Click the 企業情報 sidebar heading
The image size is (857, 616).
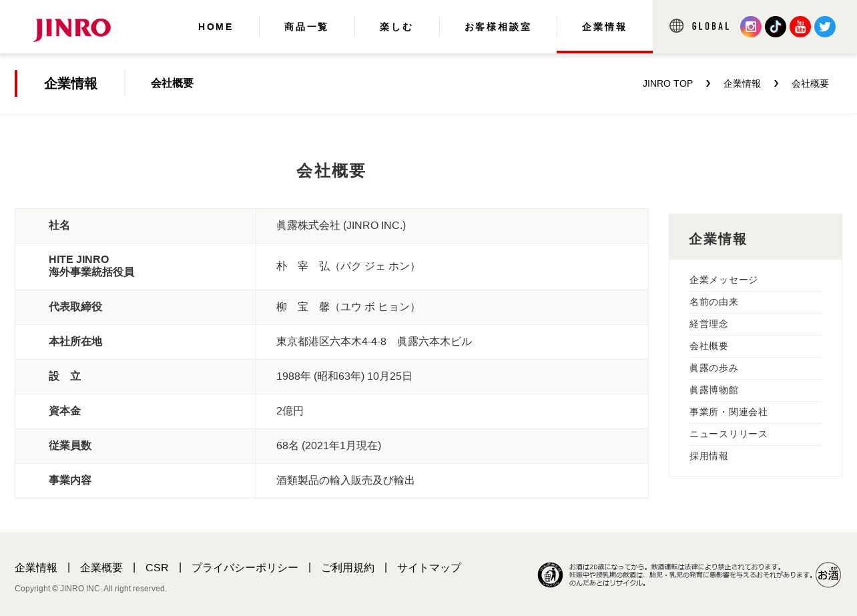coord(718,239)
